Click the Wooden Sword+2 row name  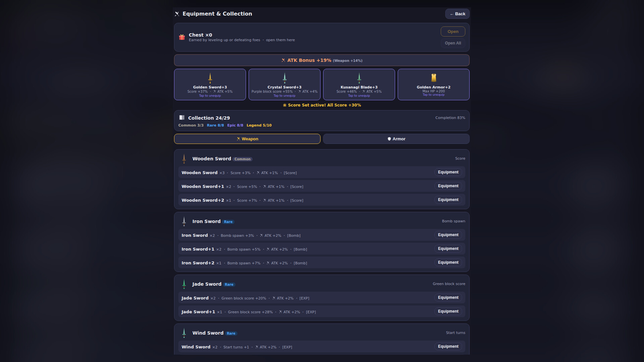point(203,200)
